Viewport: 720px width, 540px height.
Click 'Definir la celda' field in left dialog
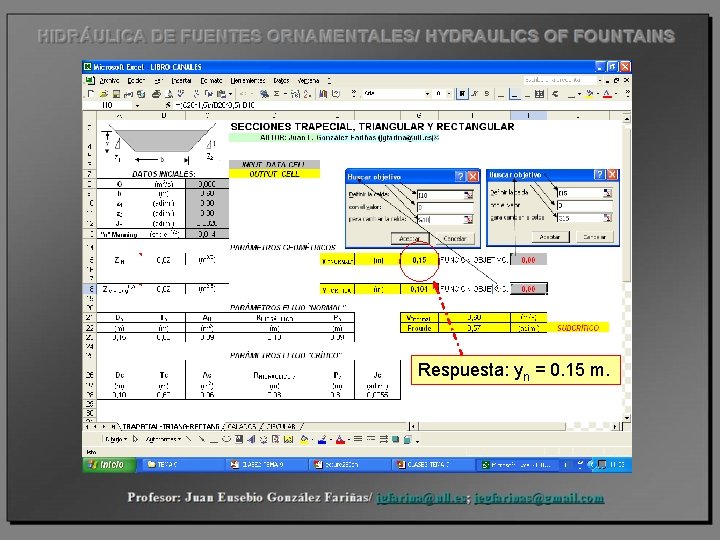[445, 195]
